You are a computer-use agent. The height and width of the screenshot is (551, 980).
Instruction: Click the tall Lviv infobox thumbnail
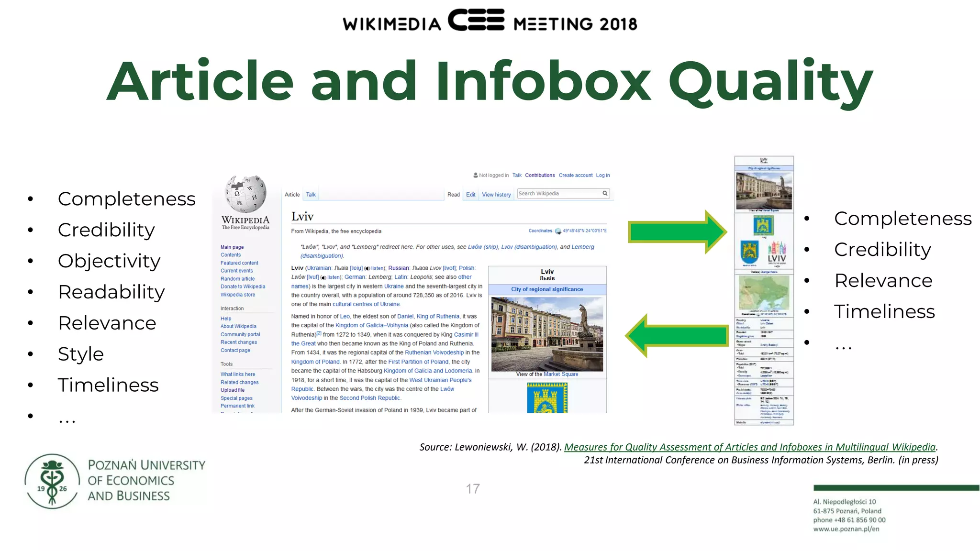(x=764, y=290)
